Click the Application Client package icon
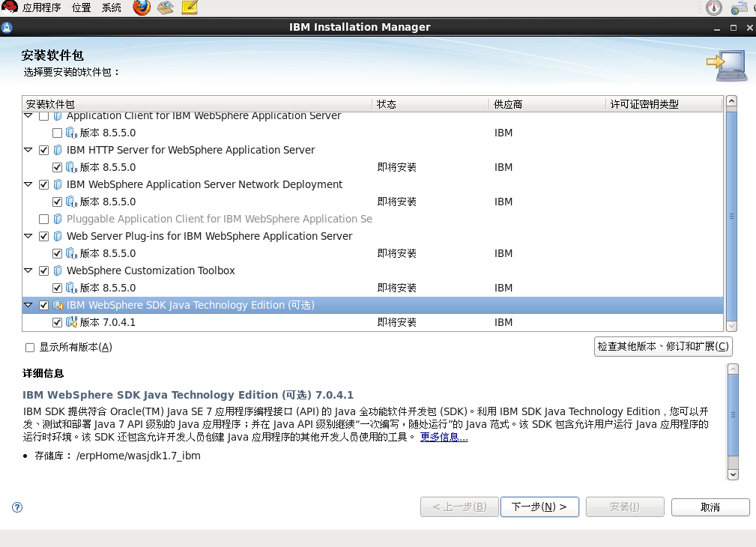Image resolution: width=756 pixels, height=547 pixels. point(58,115)
